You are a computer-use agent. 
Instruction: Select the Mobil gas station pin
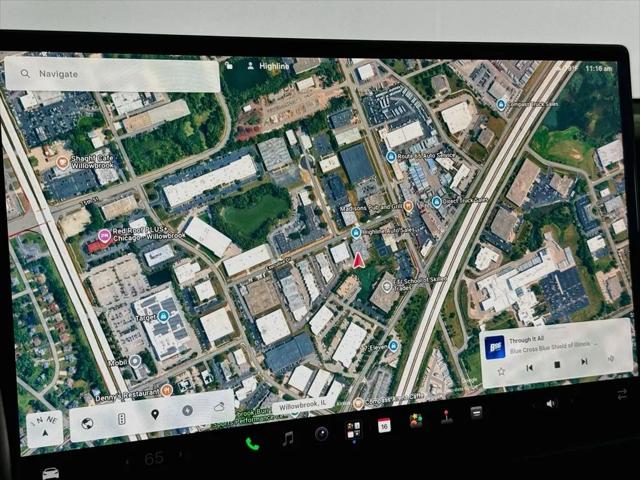click(135, 361)
